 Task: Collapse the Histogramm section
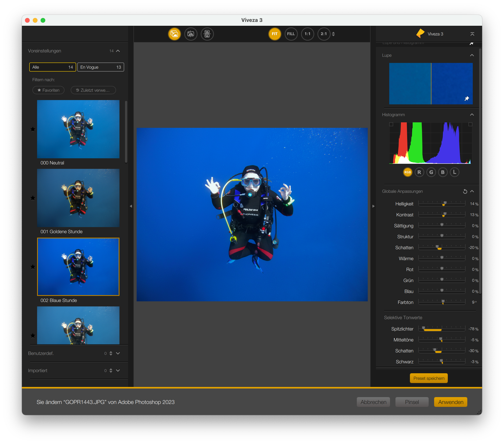[472, 115]
